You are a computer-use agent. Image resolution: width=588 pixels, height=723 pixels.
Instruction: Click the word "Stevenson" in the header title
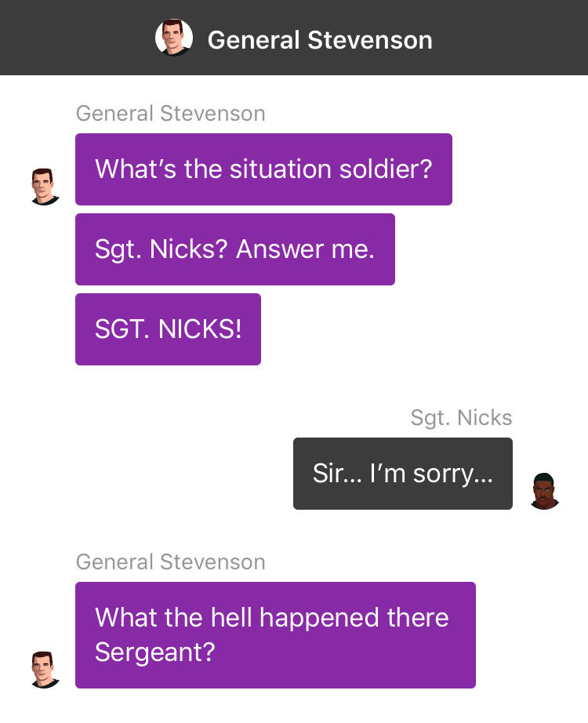pyautogui.click(x=370, y=40)
